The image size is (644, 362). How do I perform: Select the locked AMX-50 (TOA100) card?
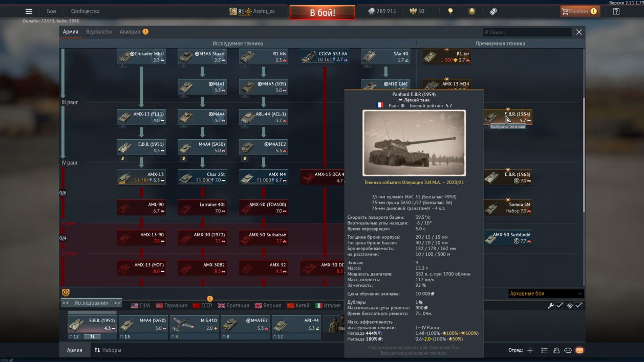[x=263, y=207]
